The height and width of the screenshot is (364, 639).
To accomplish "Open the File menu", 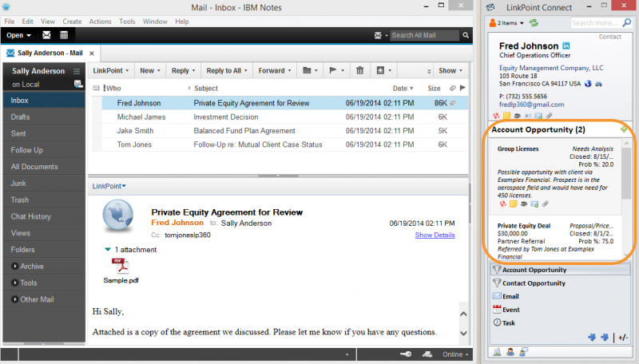I will [x=10, y=22].
